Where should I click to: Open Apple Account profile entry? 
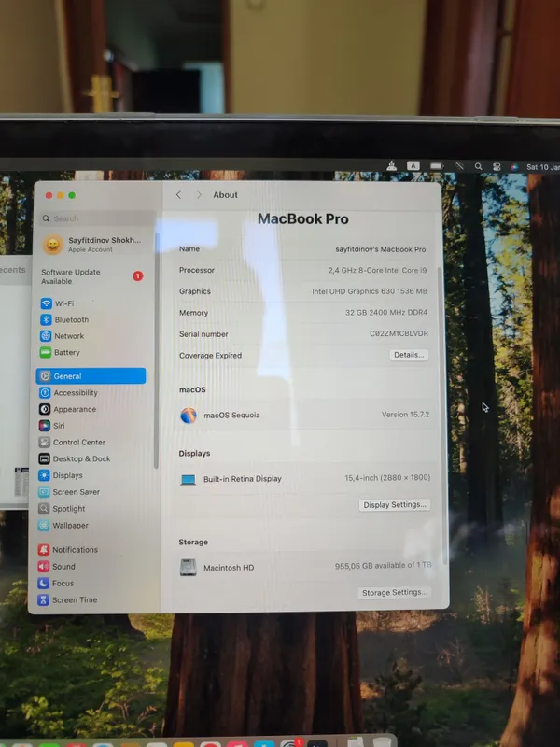point(93,245)
